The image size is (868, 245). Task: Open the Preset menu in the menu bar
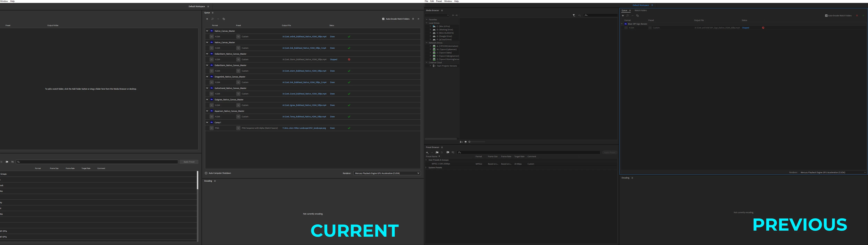coord(439,1)
